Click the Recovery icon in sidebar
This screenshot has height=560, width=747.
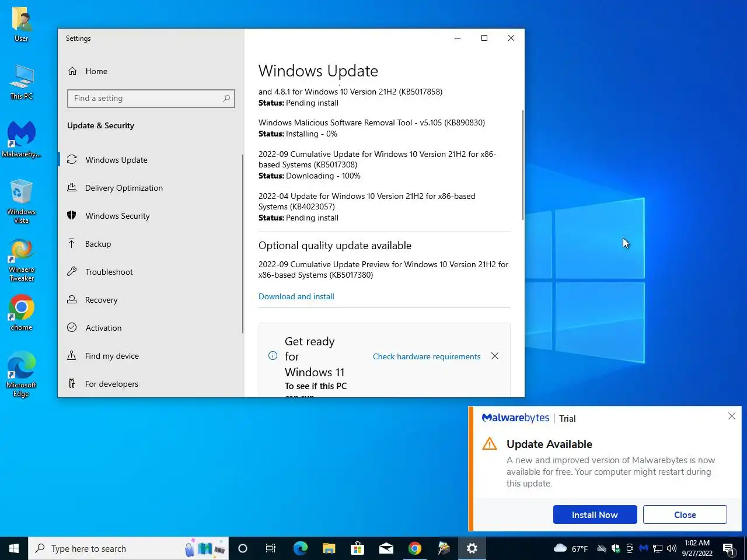click(x=72, y=299)
